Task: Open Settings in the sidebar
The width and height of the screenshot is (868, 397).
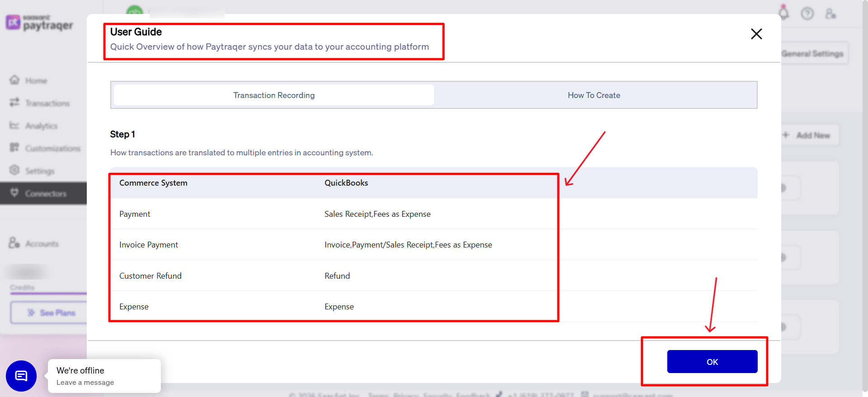Action: [x=32, y=171]
